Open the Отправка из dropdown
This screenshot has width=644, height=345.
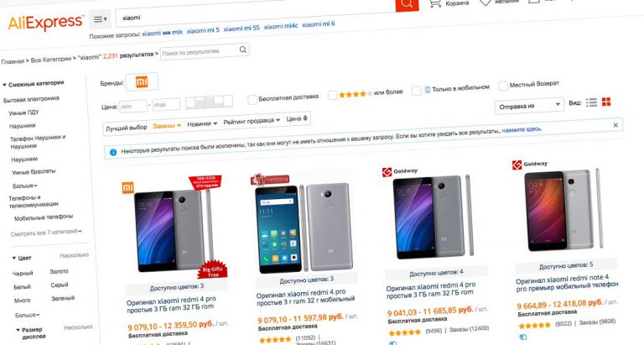[x=529, y=106]
